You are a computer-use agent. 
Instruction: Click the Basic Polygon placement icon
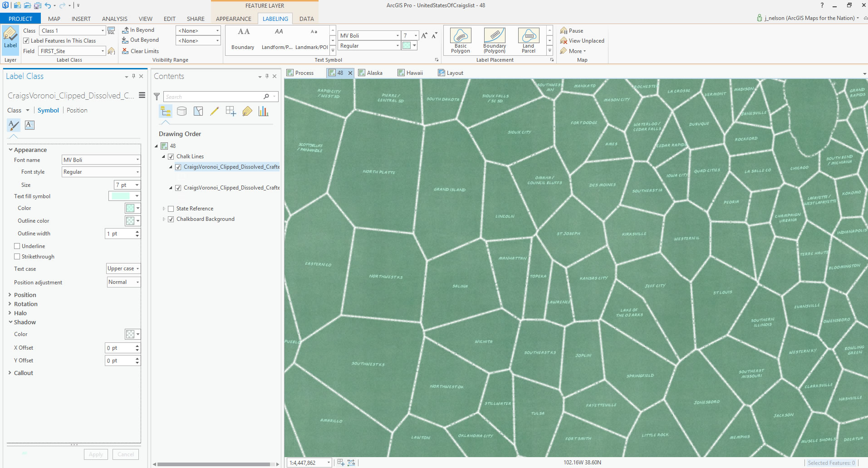click(x=460, y=36)
